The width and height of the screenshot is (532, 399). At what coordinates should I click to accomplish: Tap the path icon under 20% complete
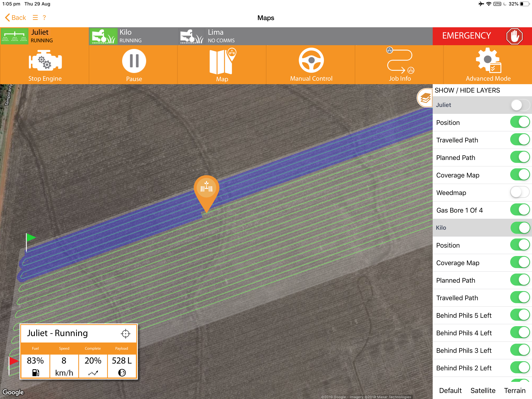click(93, 373)
